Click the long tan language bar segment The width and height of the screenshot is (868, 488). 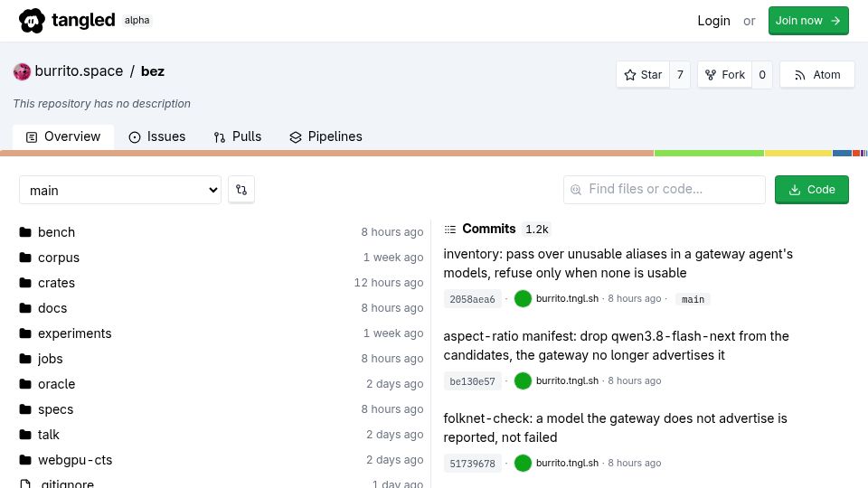point(326,154)
